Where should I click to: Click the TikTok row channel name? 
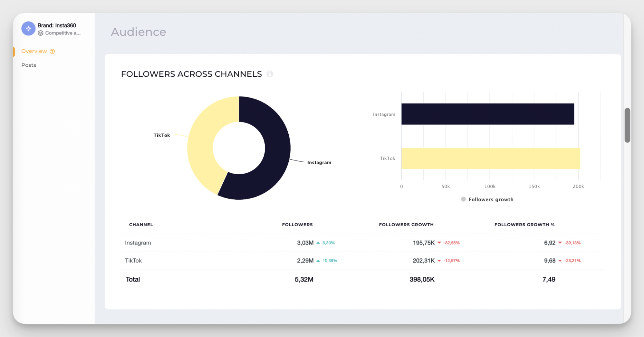(x=133, y=261)
